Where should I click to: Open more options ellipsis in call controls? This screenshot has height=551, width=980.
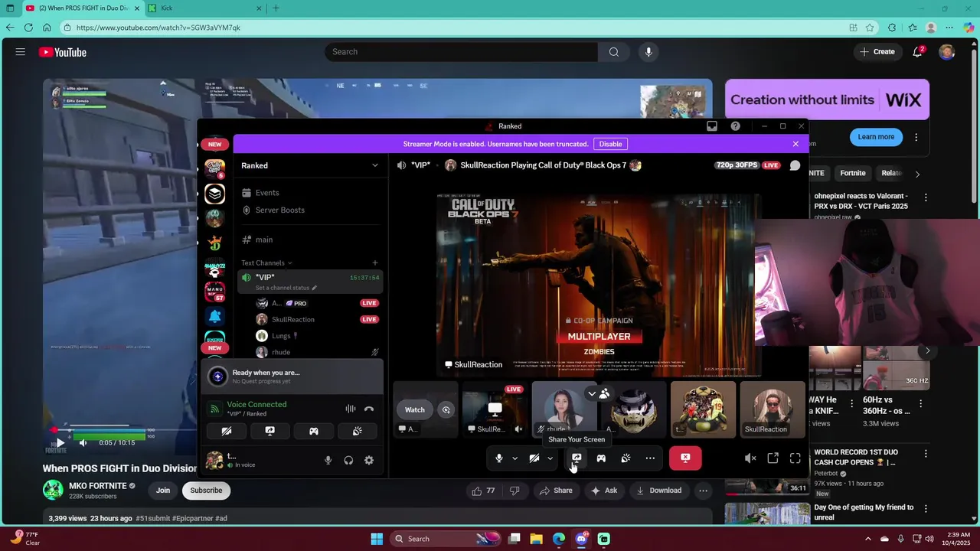(x=650, y=458)
